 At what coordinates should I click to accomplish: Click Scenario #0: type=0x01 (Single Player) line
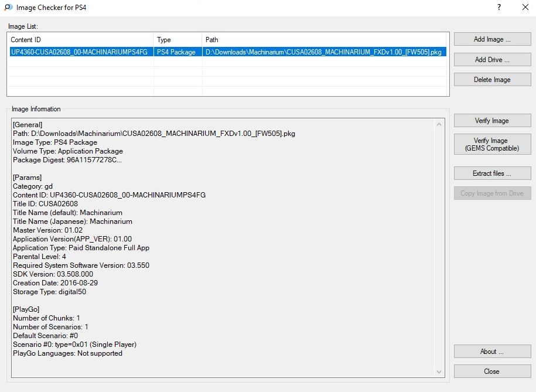[75, 345]
